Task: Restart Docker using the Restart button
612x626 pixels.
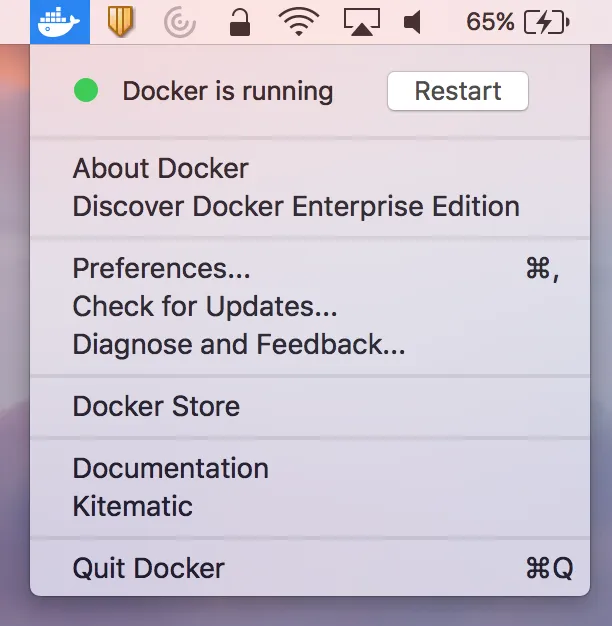Action: coord(458,91)
